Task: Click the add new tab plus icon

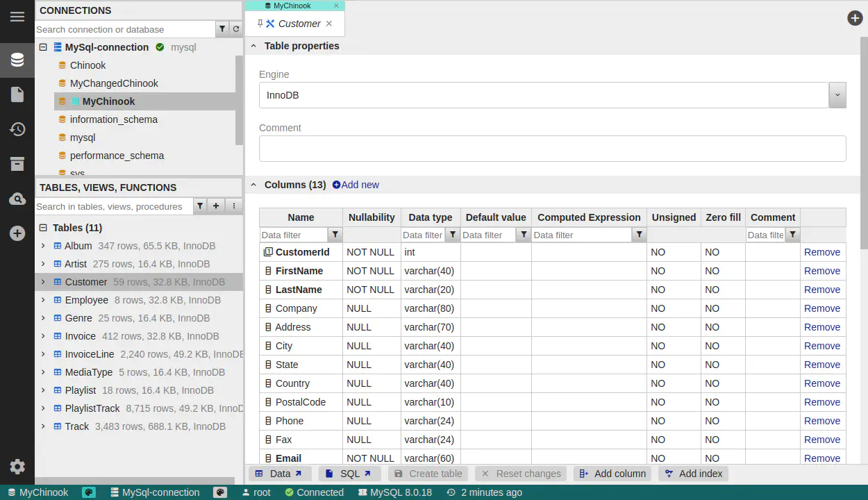Action: click(855, 18)
